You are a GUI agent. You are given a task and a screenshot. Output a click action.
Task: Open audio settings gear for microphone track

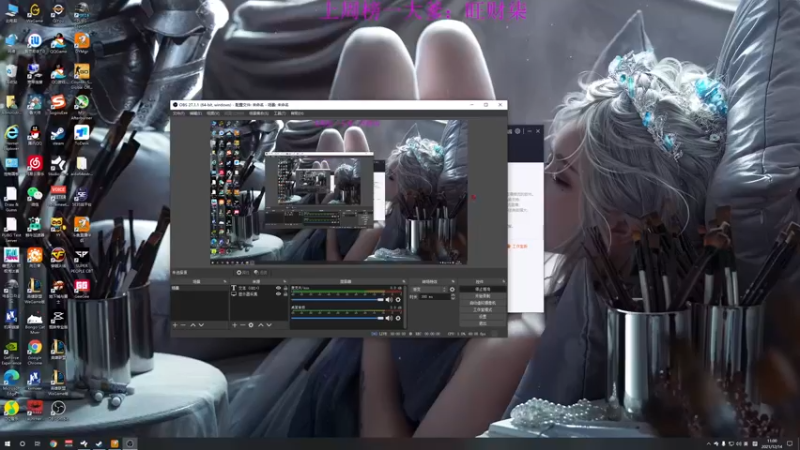click(398, 299)
